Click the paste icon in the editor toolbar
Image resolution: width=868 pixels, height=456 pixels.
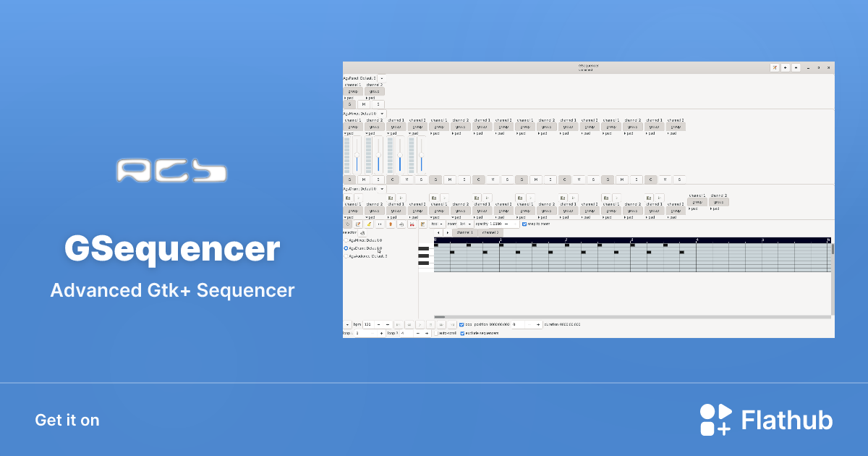tap(423, 224)
